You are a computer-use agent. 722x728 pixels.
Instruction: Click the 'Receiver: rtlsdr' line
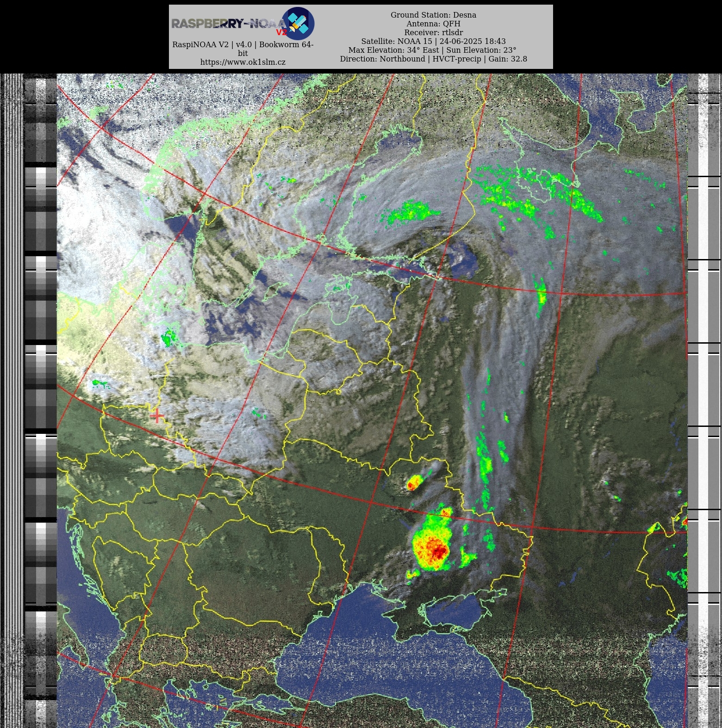(433, 32)
